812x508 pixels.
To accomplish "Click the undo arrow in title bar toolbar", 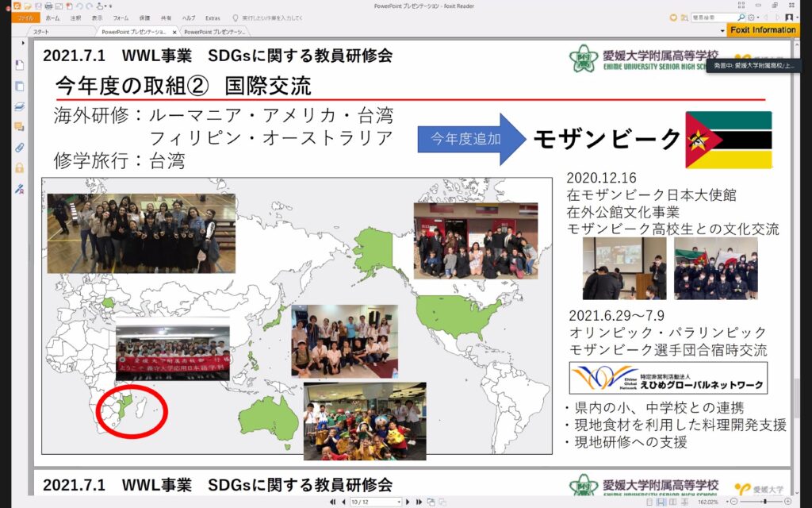I will coord(80,6).
